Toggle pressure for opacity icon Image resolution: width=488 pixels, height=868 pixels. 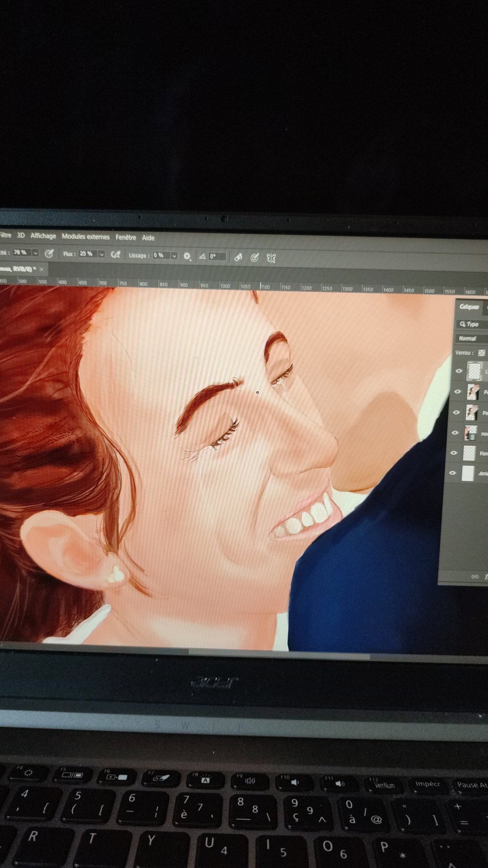pos(49,253)
